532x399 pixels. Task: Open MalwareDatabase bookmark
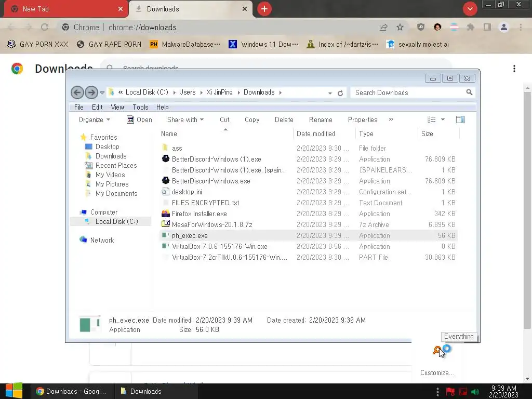185,45
